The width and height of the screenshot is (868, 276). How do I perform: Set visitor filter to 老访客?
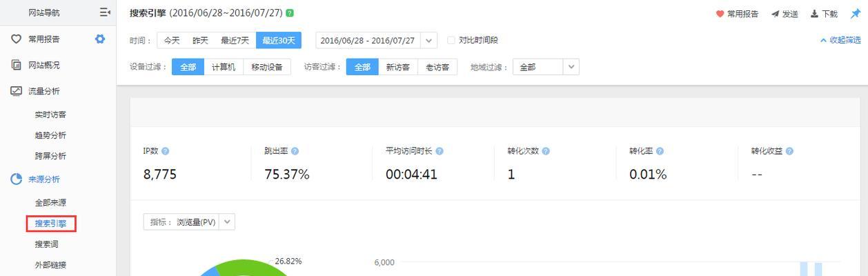coord(437,67)
